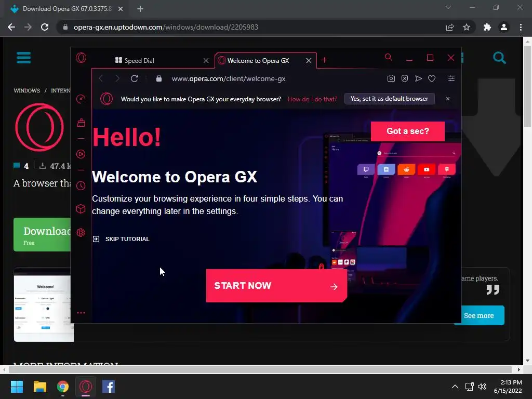Open the Windows Start menu
Screen dimensions: 532x399
pyautogui.click(x=17, y=387)
